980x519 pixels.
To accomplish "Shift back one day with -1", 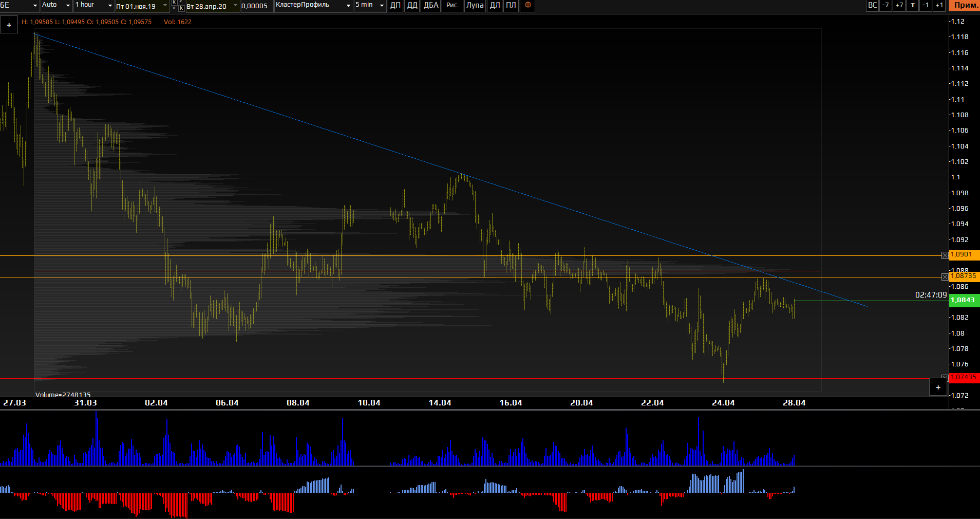I will tap(926, 6).
